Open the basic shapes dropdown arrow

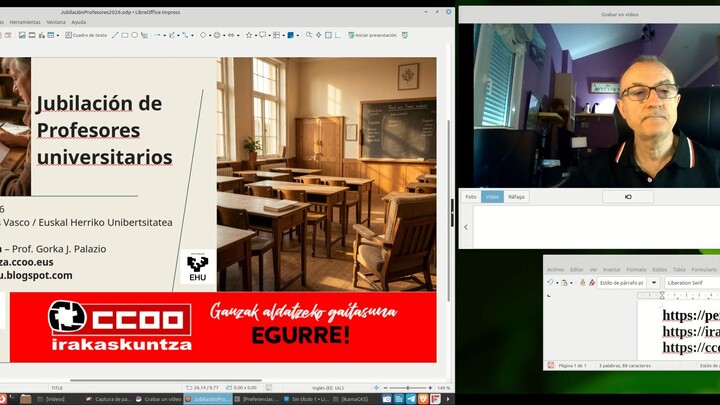click(210, 35)
